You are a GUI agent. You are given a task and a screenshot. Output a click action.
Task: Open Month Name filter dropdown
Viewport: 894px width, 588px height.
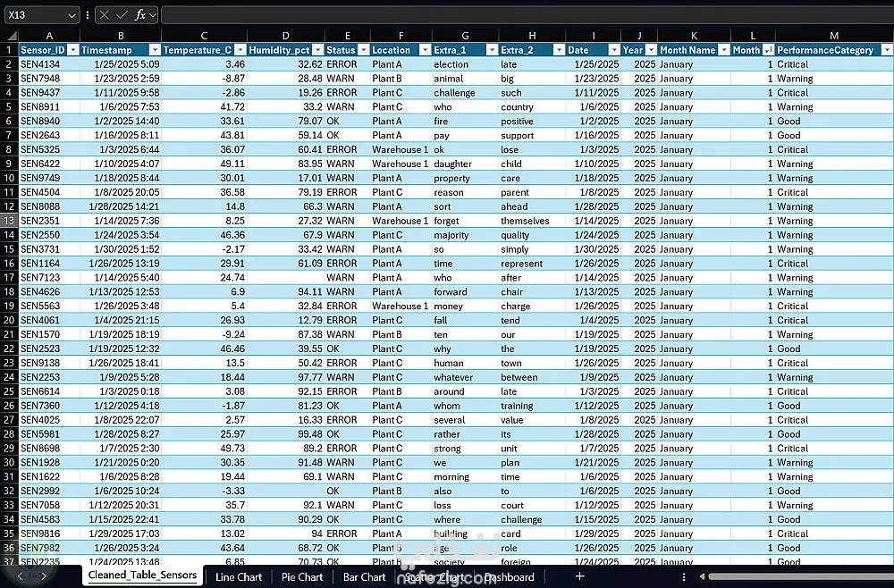[723, 50]
